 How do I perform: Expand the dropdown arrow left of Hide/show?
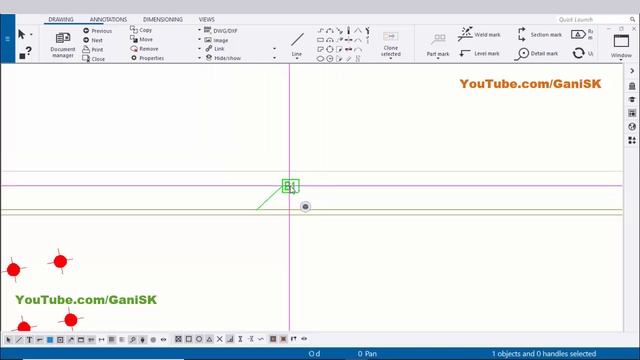coord(200,58)
